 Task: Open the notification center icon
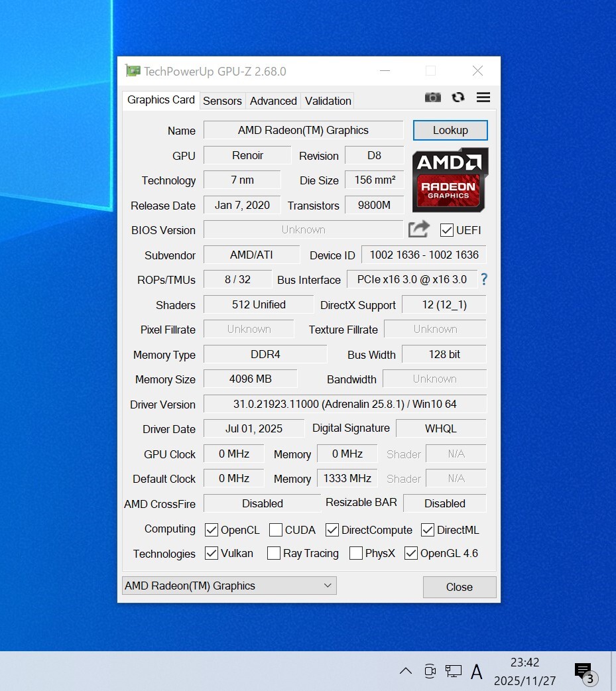pos(584,672)
